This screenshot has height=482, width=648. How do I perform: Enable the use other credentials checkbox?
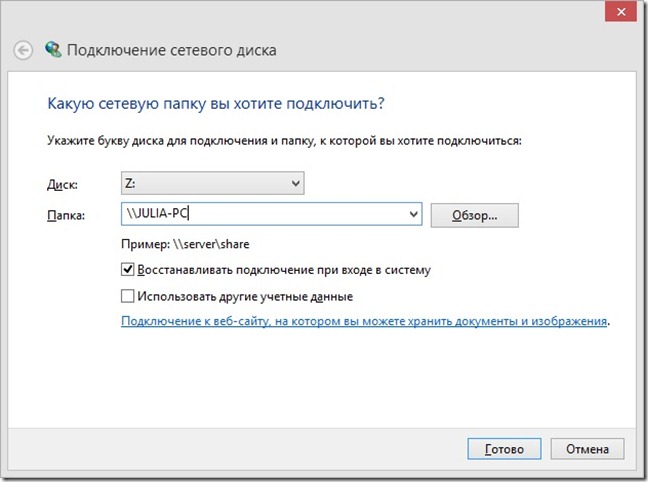[127, 296]
